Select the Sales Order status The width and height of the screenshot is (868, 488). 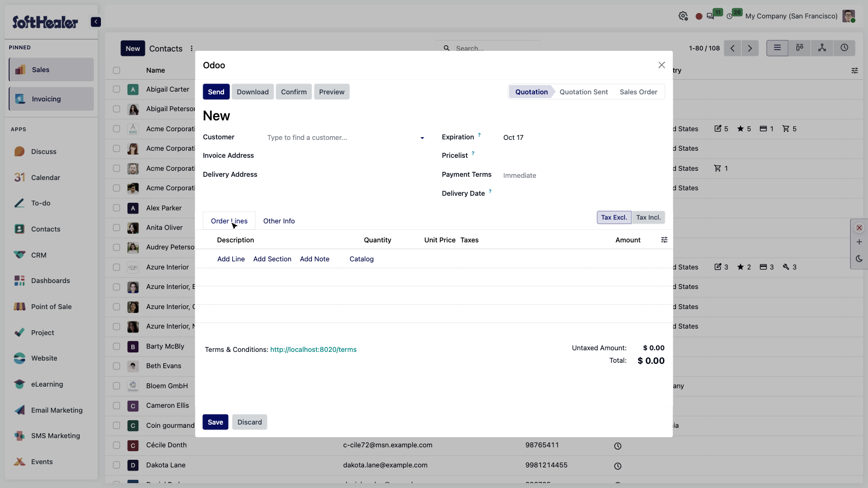(x=639, y=92)
